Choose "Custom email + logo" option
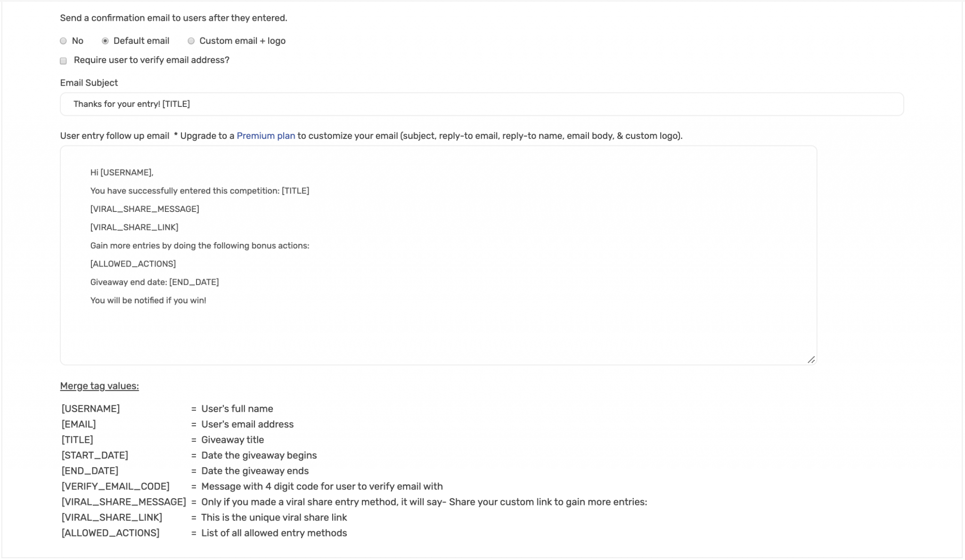Image resolution: width=965 pixels, height=560 pixels. coord(191,41)
